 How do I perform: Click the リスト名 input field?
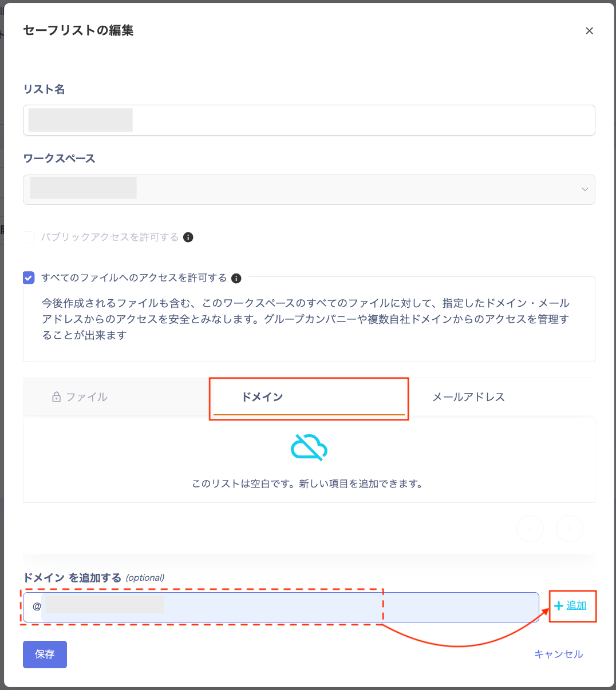(x=309, y=120)
